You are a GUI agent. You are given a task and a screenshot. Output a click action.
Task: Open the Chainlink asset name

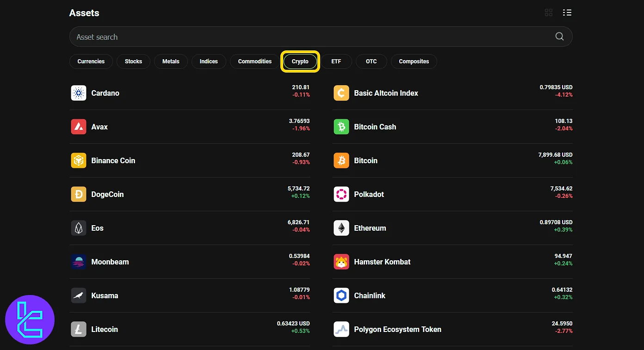click(x=370, y=295)
